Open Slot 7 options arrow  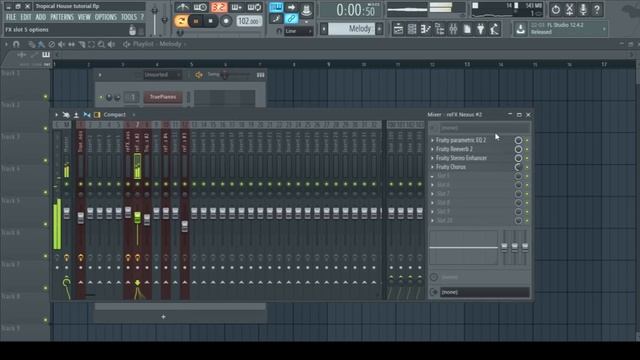432,194
